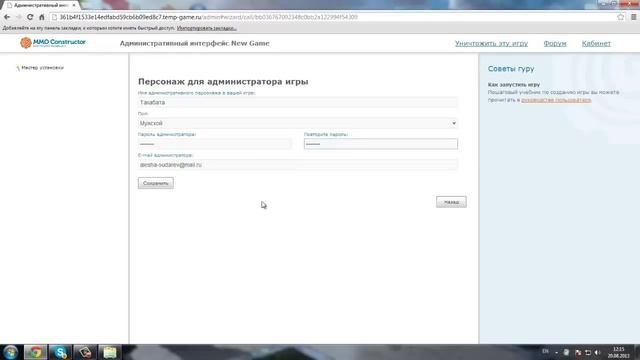Viewport: 640px width, 360px height.
Task: Open the Кабинет link
Action: (x=596, y=43)
